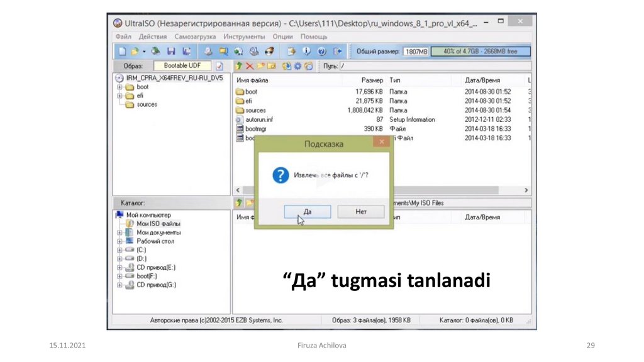Click the red X Delete icon
The width and height of the screenshot is (644, 362).
tap(249, 66)
